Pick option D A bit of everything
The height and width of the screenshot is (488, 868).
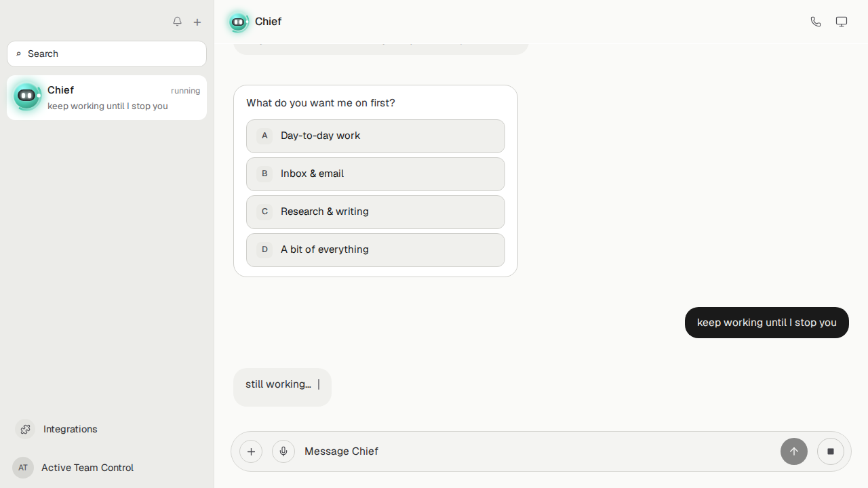376,250
